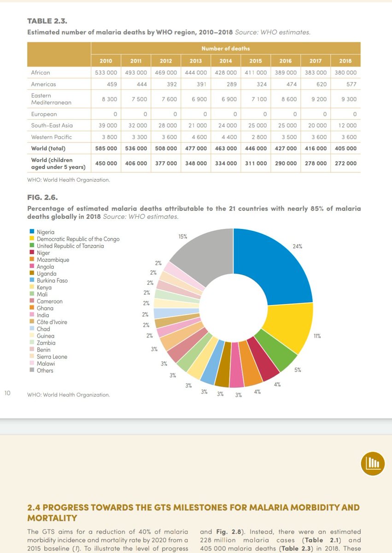Click the Eastern Mediterranean row label

[x=51, y=99]
